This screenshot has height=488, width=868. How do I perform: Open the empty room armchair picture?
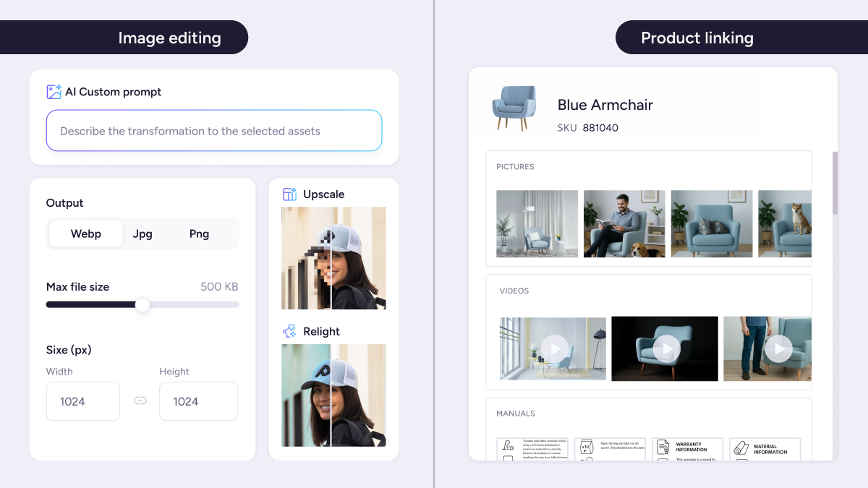tap(537, 223)
